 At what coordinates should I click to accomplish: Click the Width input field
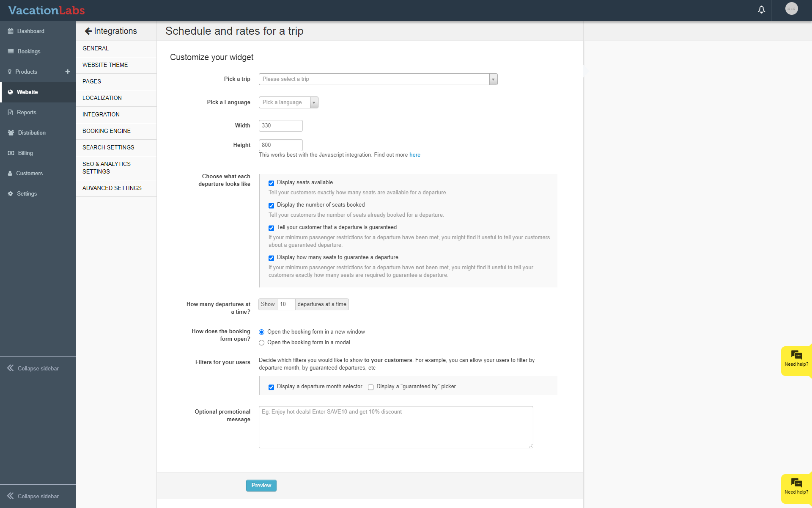280,126
